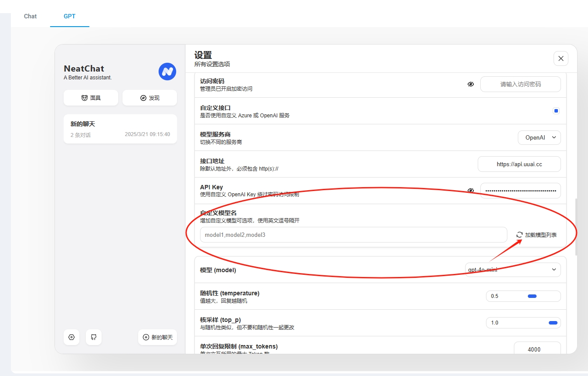Focus the API Key input field
This screenshot has height=376, width=588.
point(520,191)
